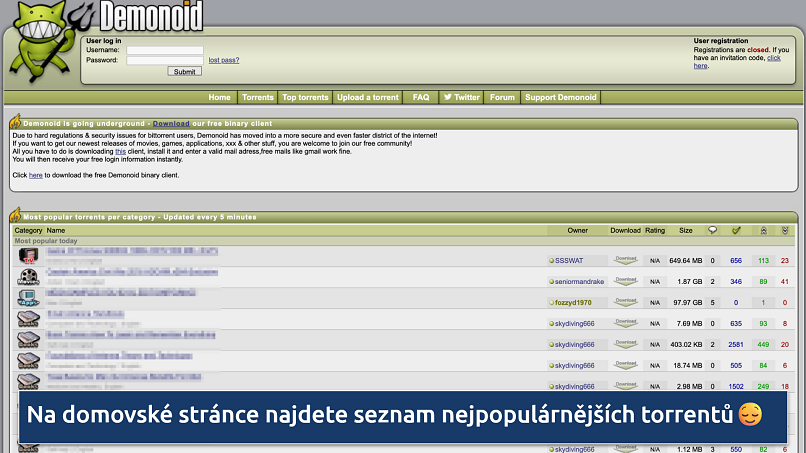Click download icon for seniormandrake's torrent
Image resolution: width=806 pixels, height=453 pixels.
coord(625,281)
